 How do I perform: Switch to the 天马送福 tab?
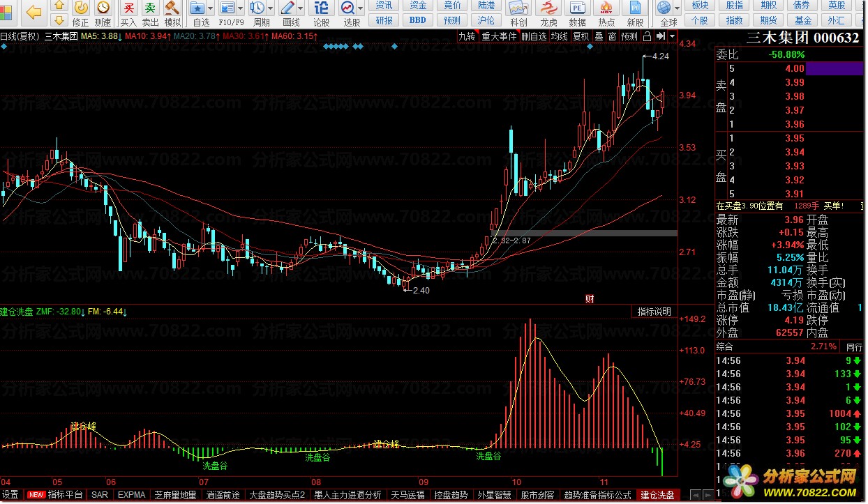coord(407,495)
